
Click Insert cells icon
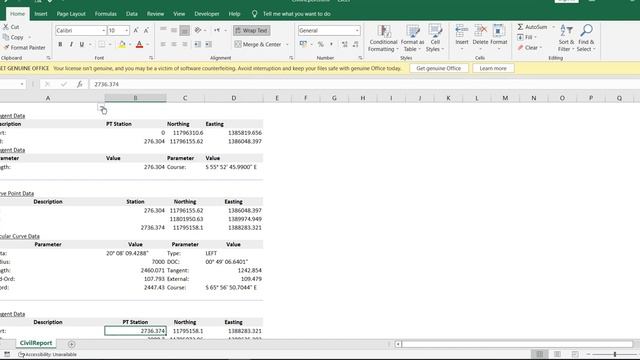[462, 32]
